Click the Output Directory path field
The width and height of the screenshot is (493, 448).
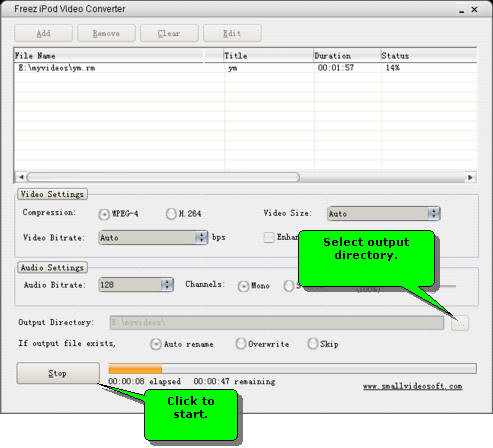coord(277,323)
